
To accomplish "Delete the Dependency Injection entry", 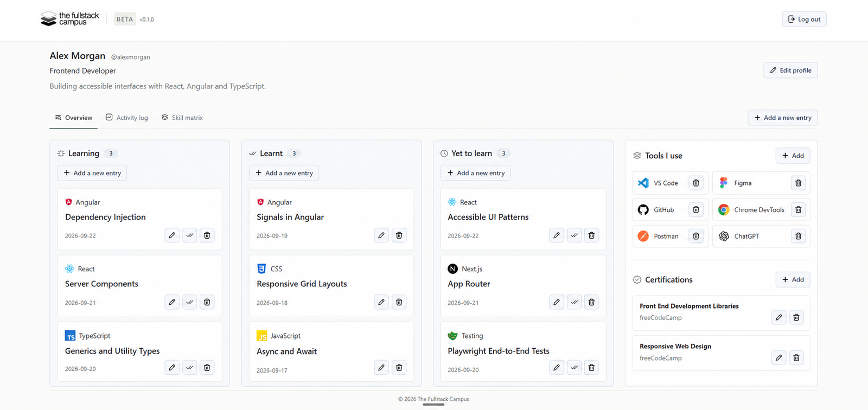I will (207, 235).
